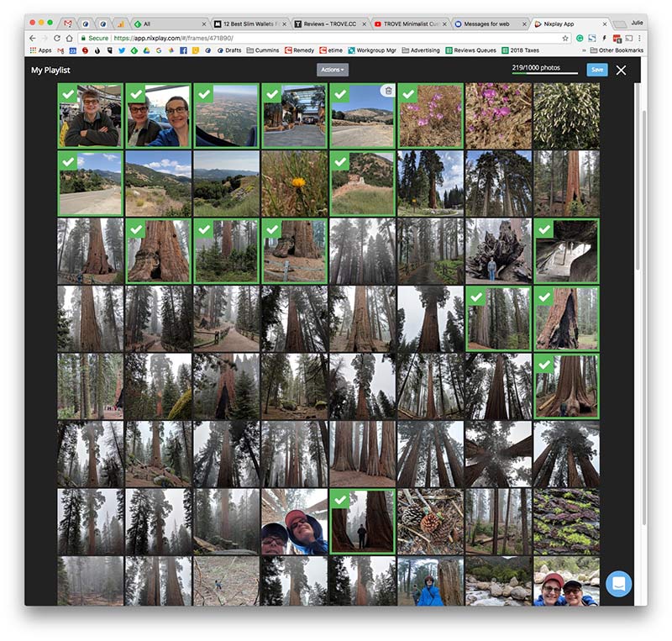The width and height of the screenshot is (672, 641).
Task: Open the Apps grid bookmark
Action: (x=40, y=50)
